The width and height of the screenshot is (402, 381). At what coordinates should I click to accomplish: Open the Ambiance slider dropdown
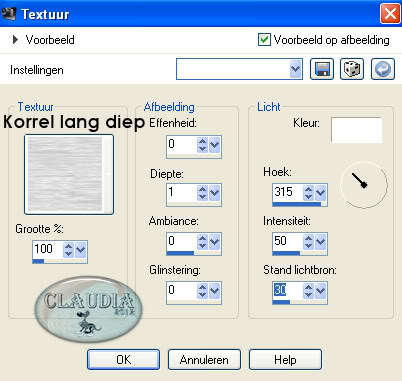214,242
